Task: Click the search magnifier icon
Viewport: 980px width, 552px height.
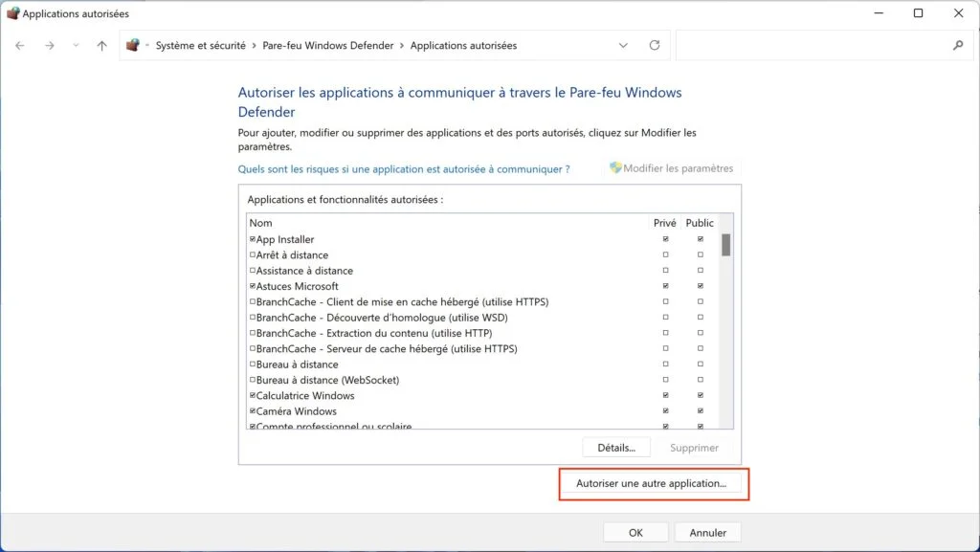Action: 957,45
